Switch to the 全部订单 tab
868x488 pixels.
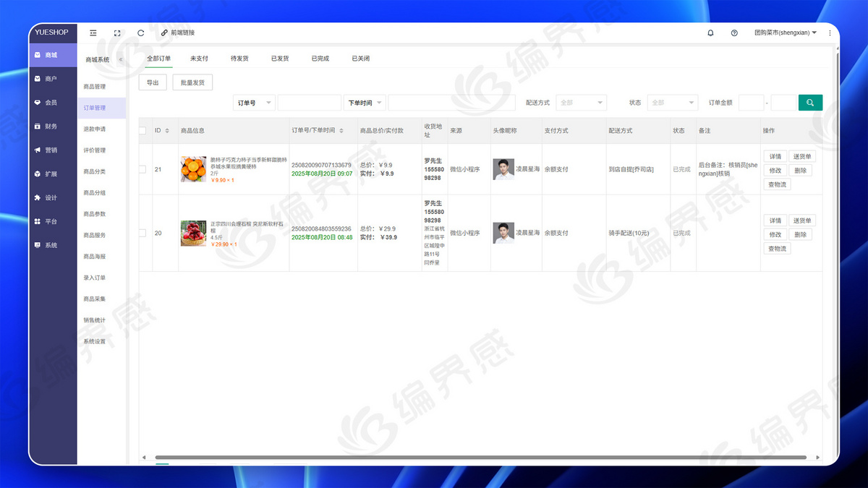point(159,59)
